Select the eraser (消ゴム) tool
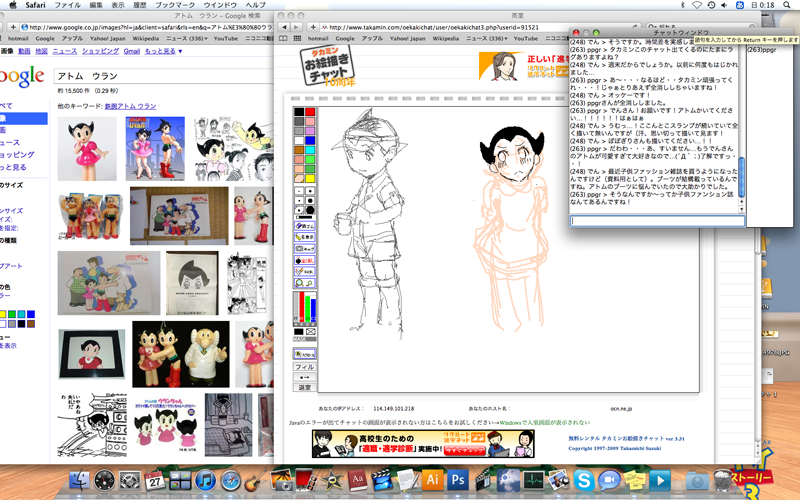Viewport: 800px width, 500px height. pos(305,226)
